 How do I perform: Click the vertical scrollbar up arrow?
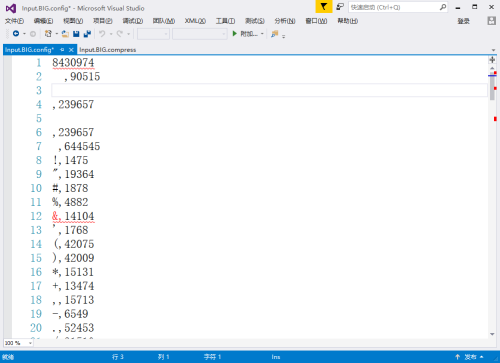[x=492, y=68]
